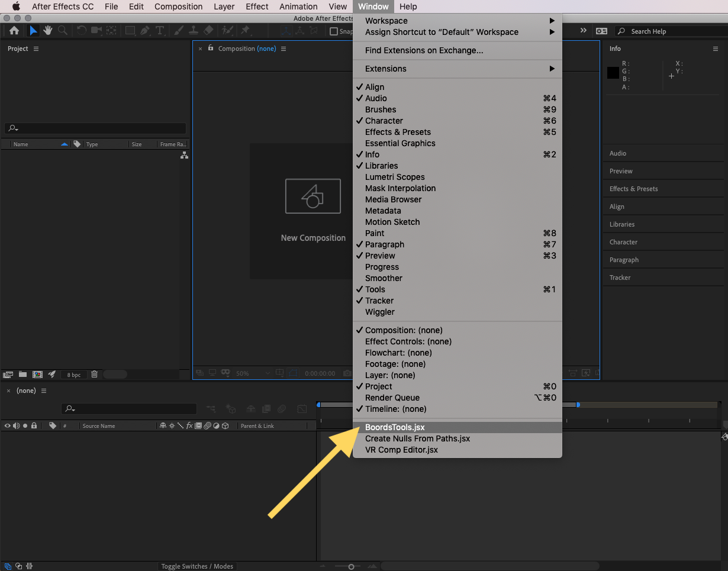728x571 pixels.
Task: Click Toggle Switches / Modes button
Action: coord(198,566)
